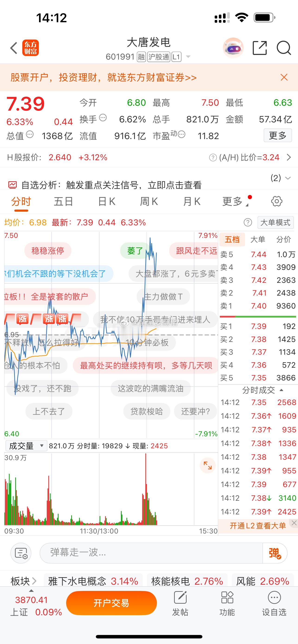Viewport: 298px width, 644px height.
Task: Tap the 发帖 post icon
Action: [180, 604]
